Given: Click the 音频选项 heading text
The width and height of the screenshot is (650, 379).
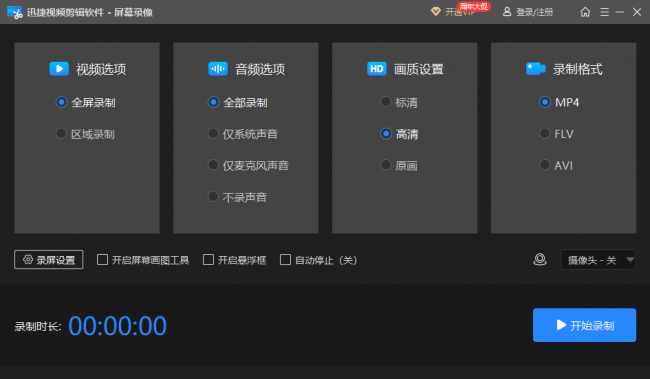Looking at the screenshot, I should pyautogui.click(x=260, y=69).
